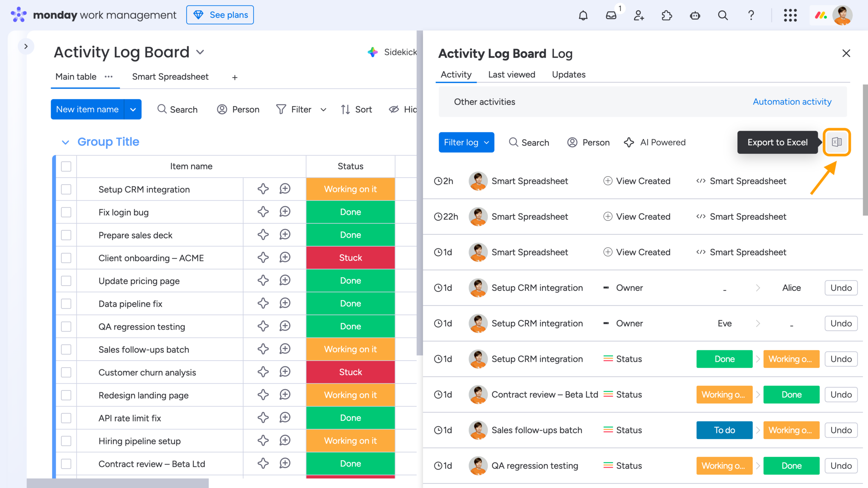Image resolution: width=868 pixels, height=488 pixels.
Task: Add update to Fix login bug row
Action: 285,212
